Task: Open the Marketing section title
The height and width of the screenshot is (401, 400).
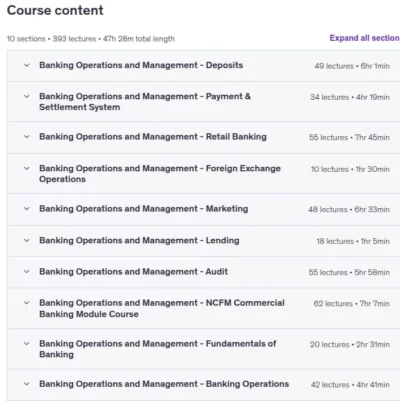Action: 144,209
